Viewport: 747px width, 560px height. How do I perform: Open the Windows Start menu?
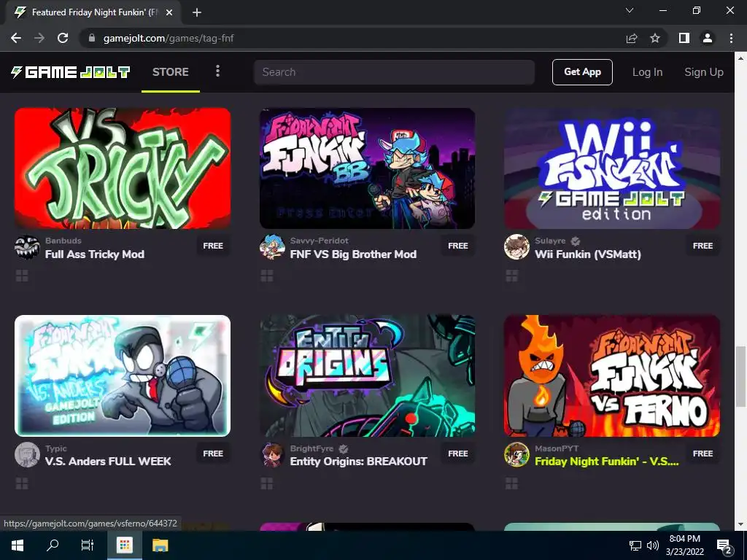pyautogui.click(x=18, y=545)
